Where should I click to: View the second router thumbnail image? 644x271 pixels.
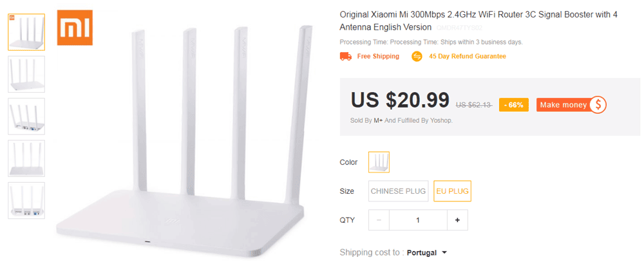26,74
